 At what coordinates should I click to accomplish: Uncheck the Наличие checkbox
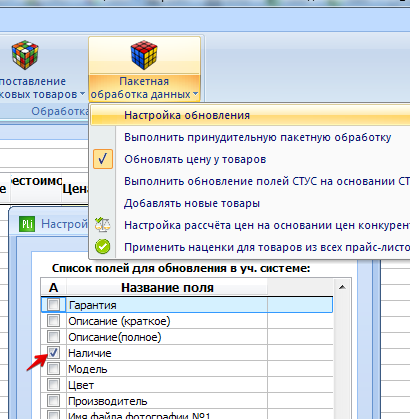(53, 353)
